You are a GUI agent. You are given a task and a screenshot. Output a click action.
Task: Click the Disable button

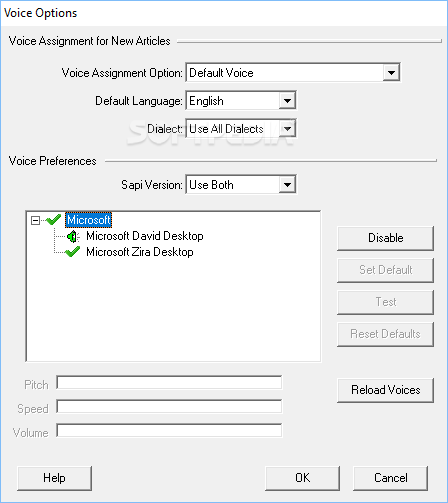click(385, 238)
